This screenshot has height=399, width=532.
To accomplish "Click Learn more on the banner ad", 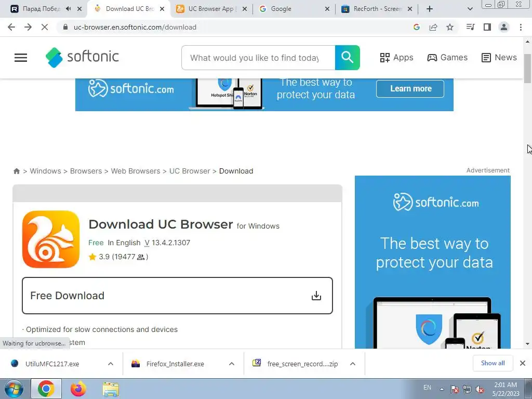I will (x=410, y=88).
